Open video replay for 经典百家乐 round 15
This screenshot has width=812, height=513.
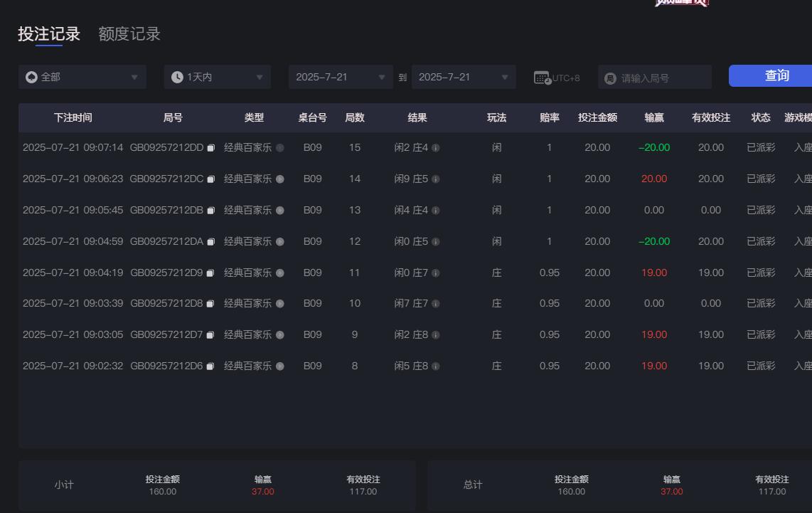click(x=280, y=147)
